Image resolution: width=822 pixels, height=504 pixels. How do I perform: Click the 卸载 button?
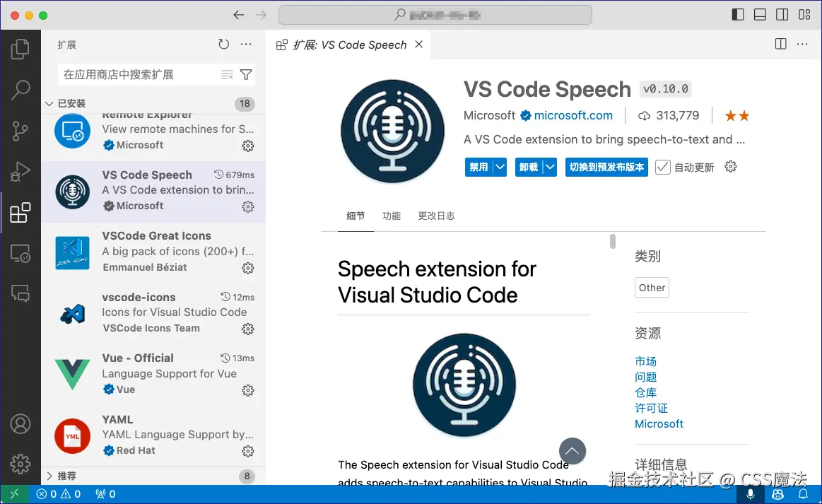tap(529, 168)
